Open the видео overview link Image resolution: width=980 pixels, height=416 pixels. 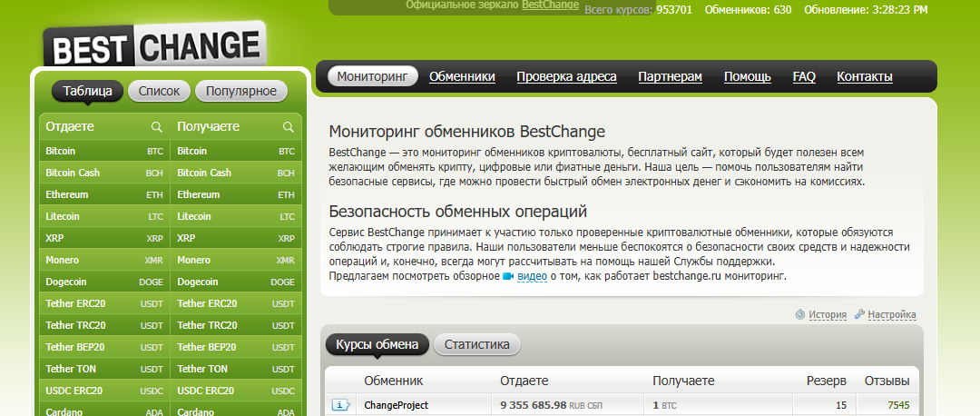click(533, 276)
